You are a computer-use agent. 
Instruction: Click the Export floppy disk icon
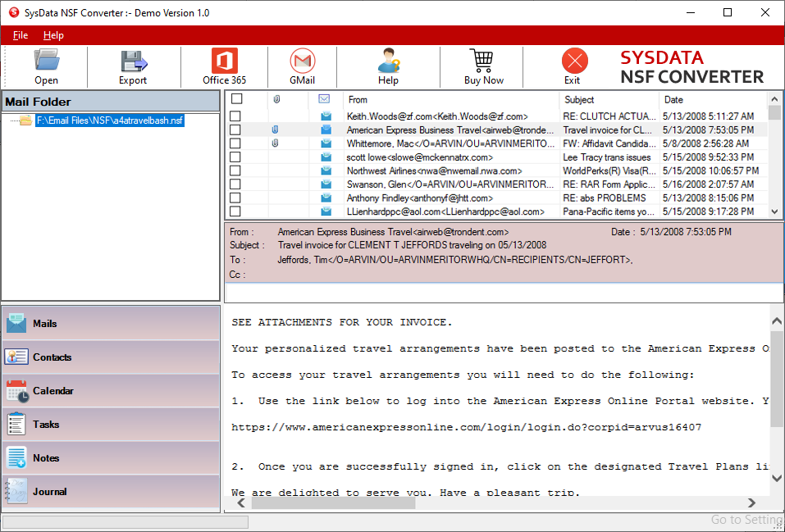(133, 61)
